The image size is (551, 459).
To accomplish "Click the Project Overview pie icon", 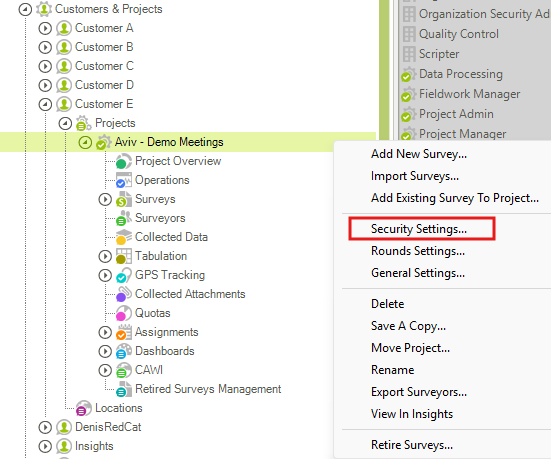I will [x=123, y=161].
